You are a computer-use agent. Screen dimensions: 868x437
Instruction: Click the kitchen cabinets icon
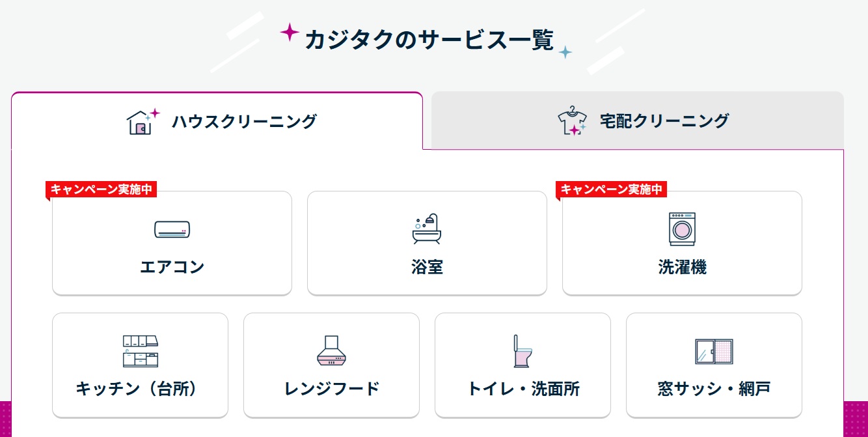pos(141,351)
